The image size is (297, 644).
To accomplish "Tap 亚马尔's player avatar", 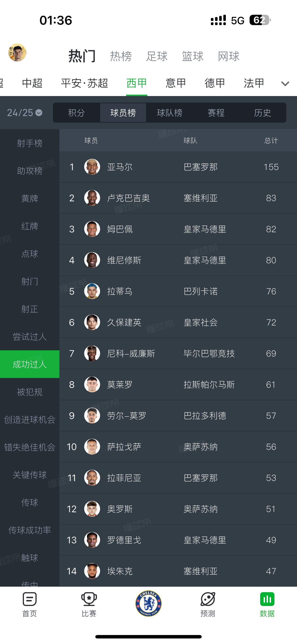I will [92, 167].
